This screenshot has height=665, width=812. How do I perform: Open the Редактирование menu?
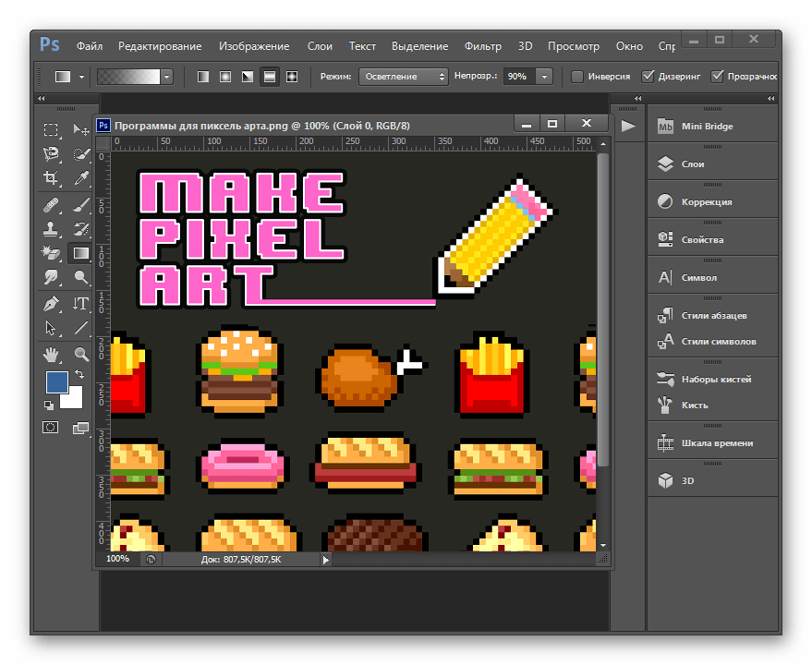(160, 46)
